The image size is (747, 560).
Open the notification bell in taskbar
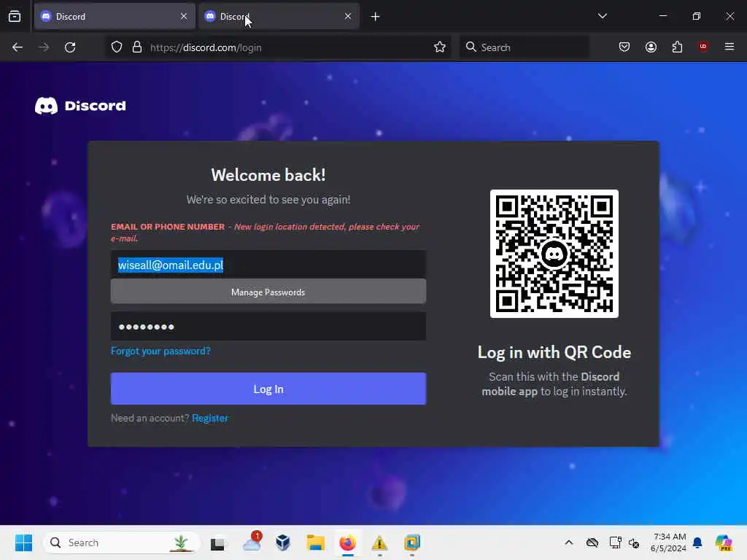tap(697, 542)
